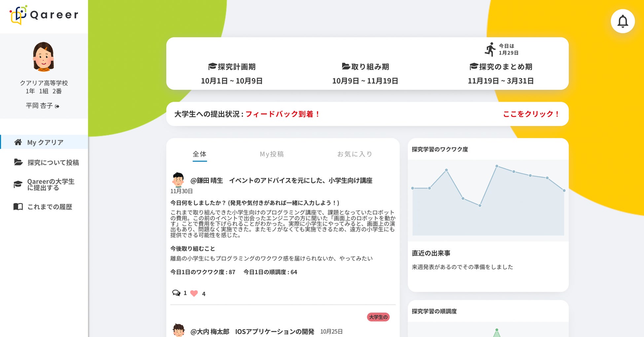Click the user name 平岡 杏子

click(x=39, y=106)
